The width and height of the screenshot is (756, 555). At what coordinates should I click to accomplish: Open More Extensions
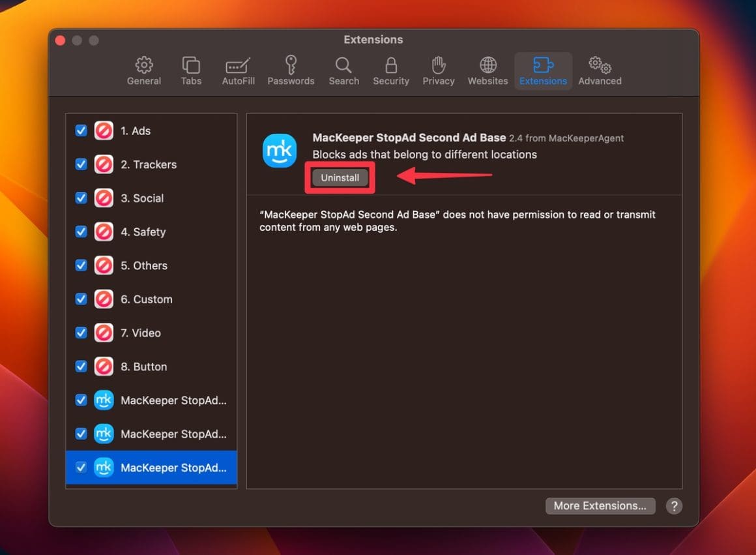coord(600,505)
